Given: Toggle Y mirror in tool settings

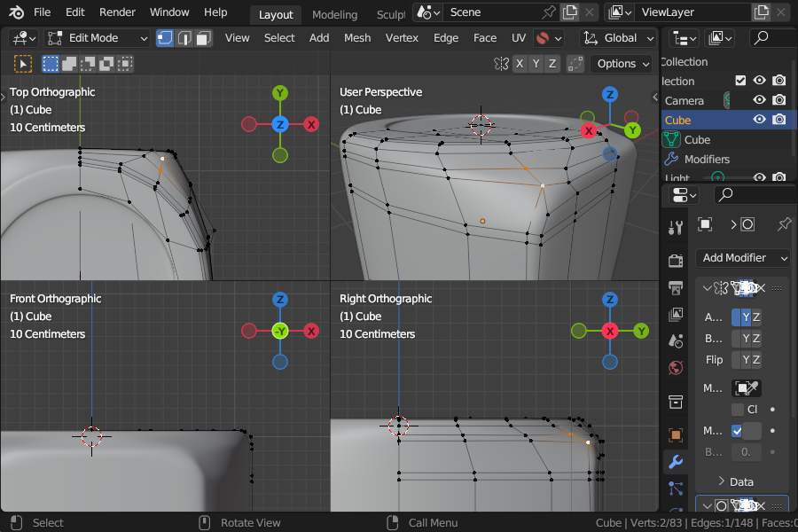Looking at the screenshot, I should click(x=536, y=64).
